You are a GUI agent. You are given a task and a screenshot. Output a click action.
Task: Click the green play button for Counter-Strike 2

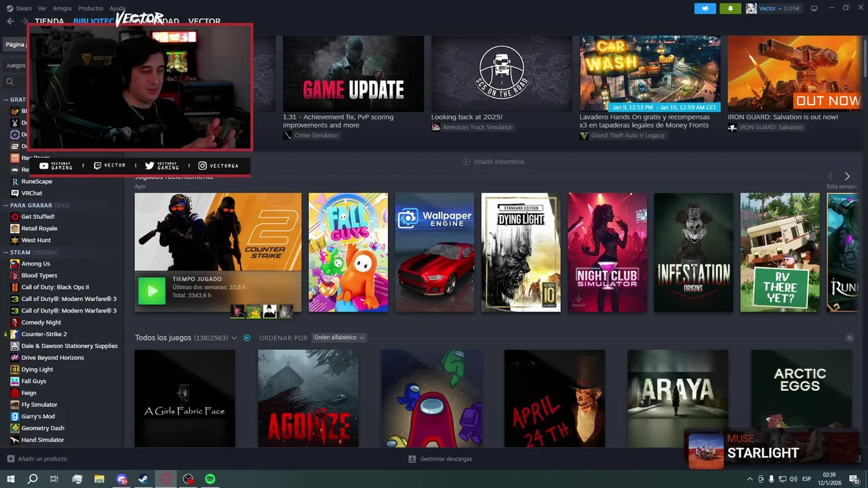(152, 291)
